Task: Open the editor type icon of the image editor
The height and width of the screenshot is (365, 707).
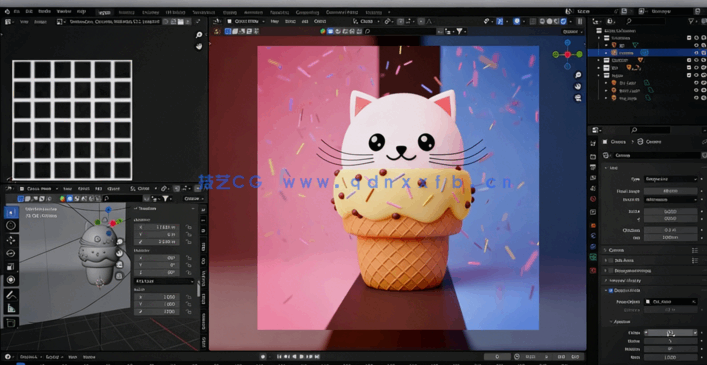Action: click(x=8, y=22)
